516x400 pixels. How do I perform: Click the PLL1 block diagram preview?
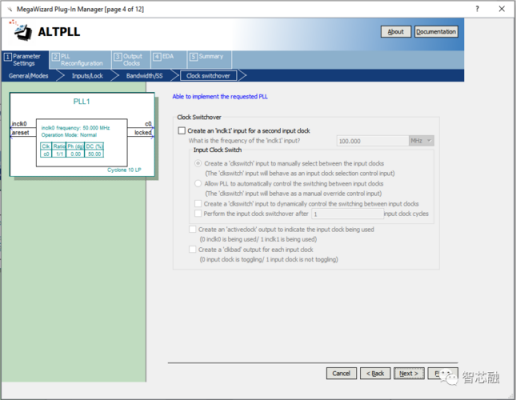tap(82, 134)
